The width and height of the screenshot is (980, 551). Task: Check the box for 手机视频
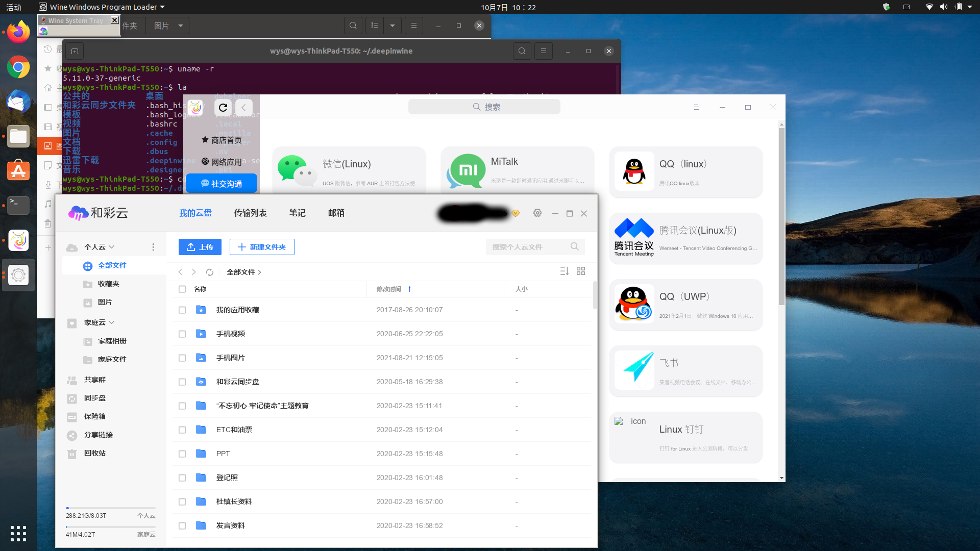point(182,334)
